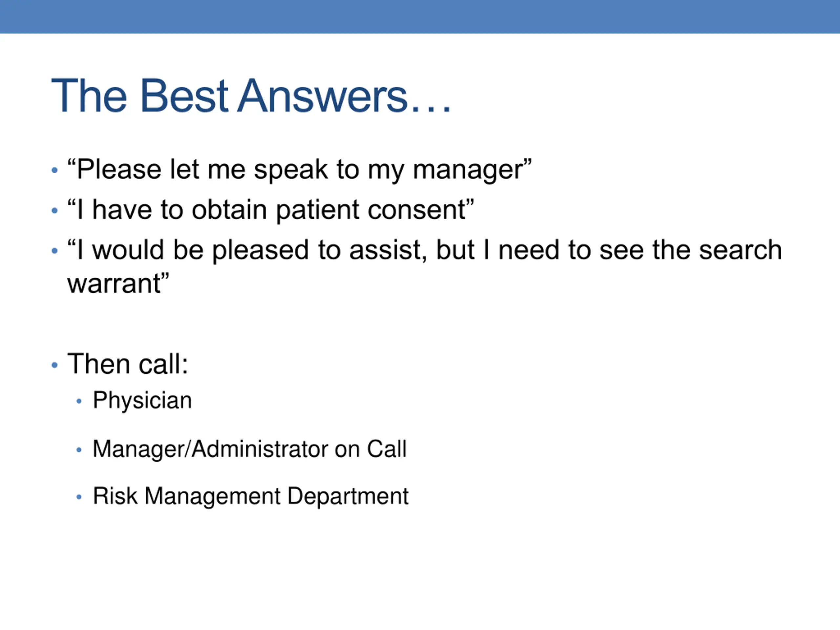
Task: Click the word "warrant" on the wrapped line
Action: pyautogui.click(x=114, y=284)
